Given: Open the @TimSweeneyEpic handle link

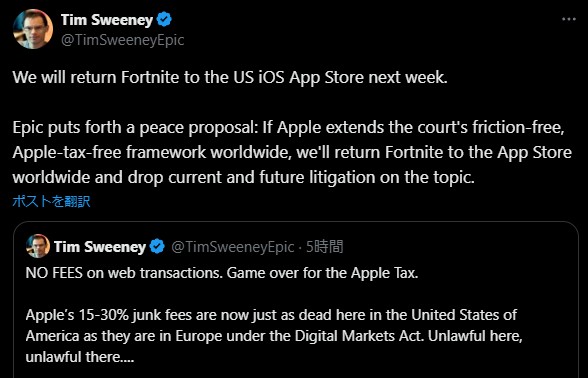Looking at the screenshot, I should point(122,40).
